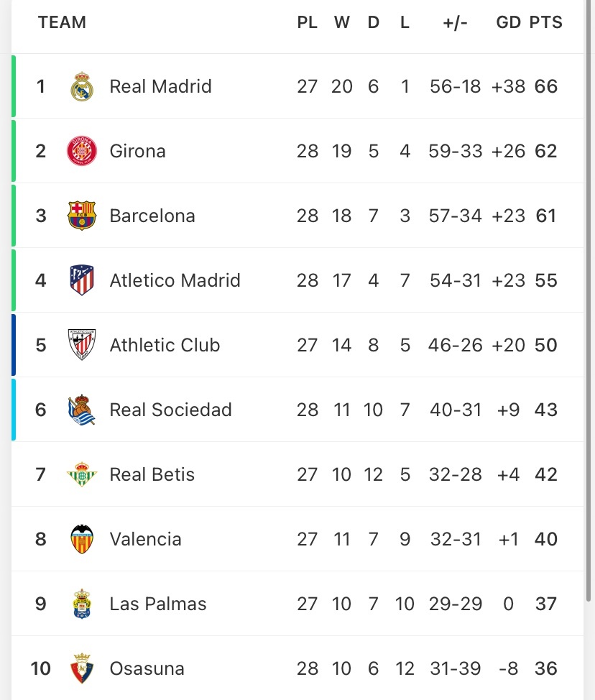Sort table by PTS column header
Screen dimensions: 595x700
(x=545, y=23)
